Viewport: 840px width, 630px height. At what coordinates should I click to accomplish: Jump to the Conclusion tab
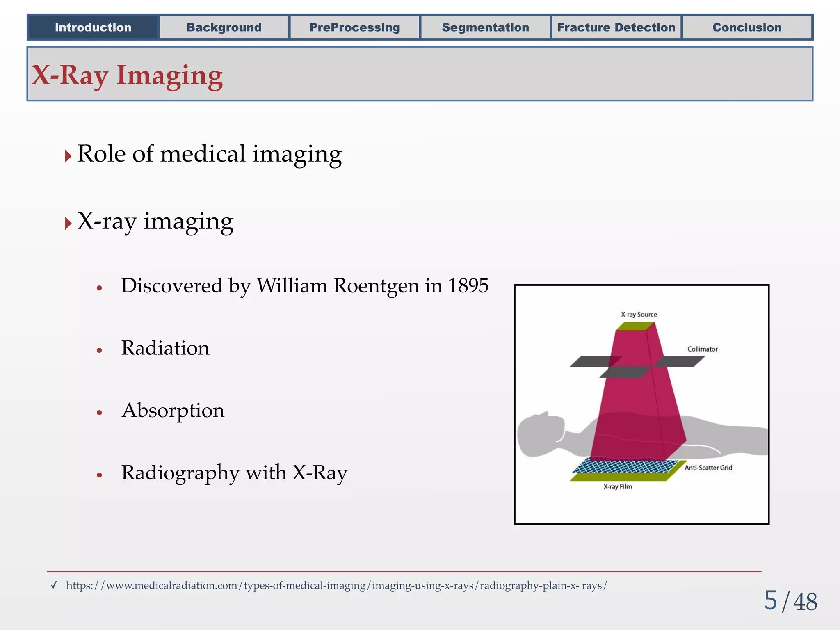(747, 27)
